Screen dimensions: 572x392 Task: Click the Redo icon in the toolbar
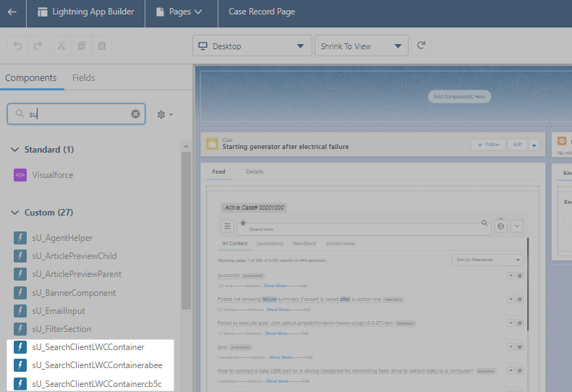click(x=38, y=46)
